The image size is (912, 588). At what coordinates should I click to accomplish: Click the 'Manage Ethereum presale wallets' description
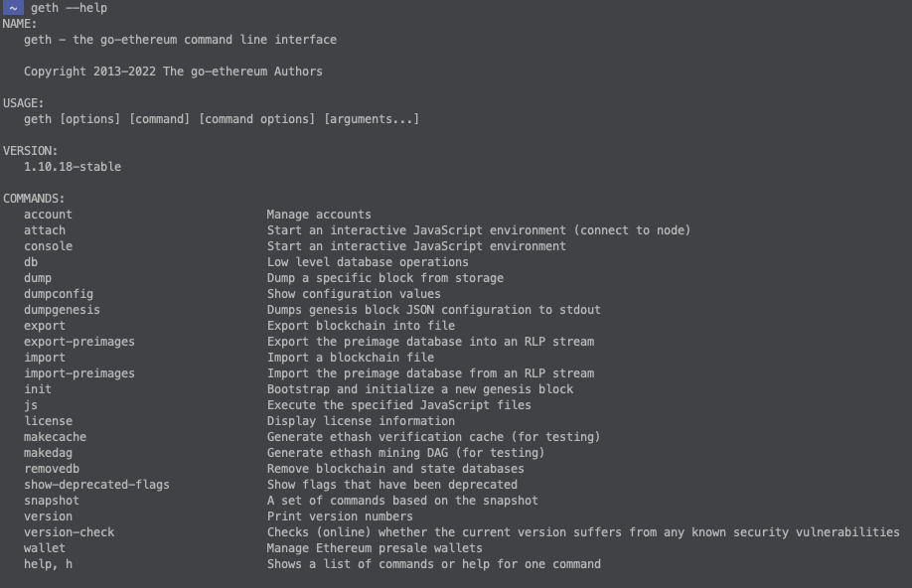[375, 548]
